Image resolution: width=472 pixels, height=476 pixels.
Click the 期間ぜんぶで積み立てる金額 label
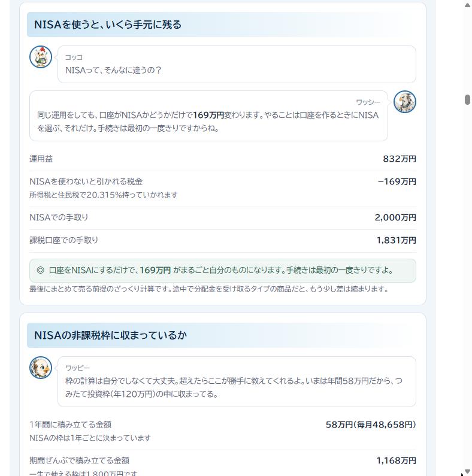(x=79, y=460)
